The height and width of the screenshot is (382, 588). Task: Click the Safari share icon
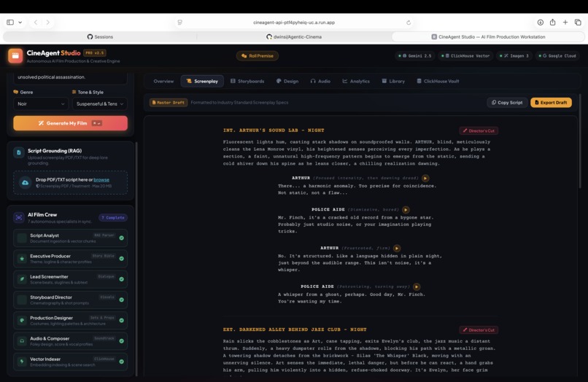click(553, 23)
